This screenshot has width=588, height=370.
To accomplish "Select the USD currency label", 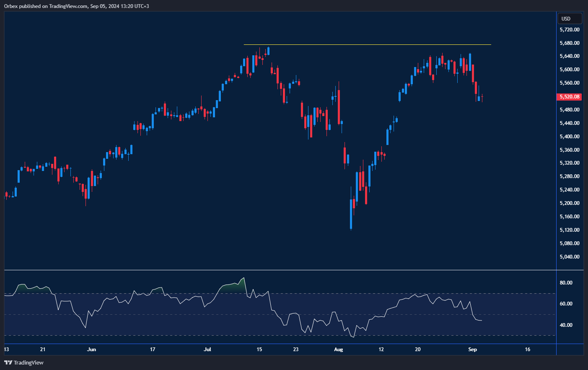I will tap(569, 18).
